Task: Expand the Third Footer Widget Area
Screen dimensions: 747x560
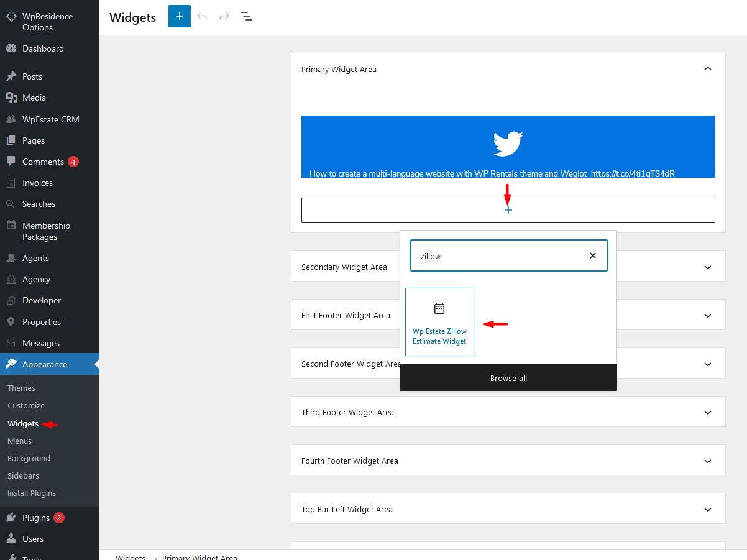Action: (707, 412)
